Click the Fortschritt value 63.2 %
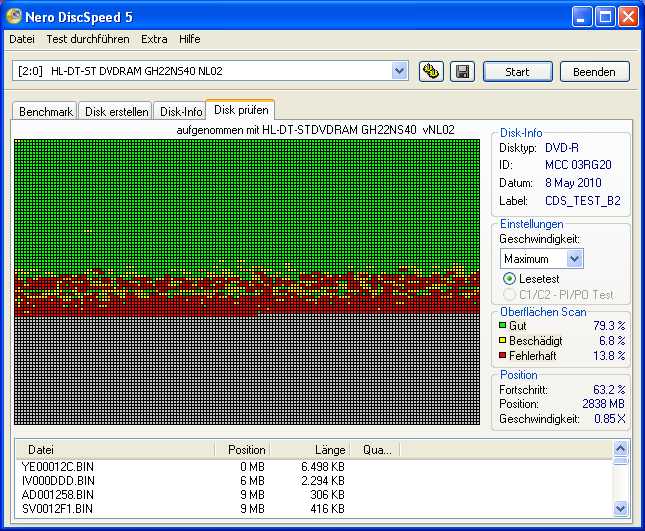This screenshot has height=531, width=645. click(609, 389)
